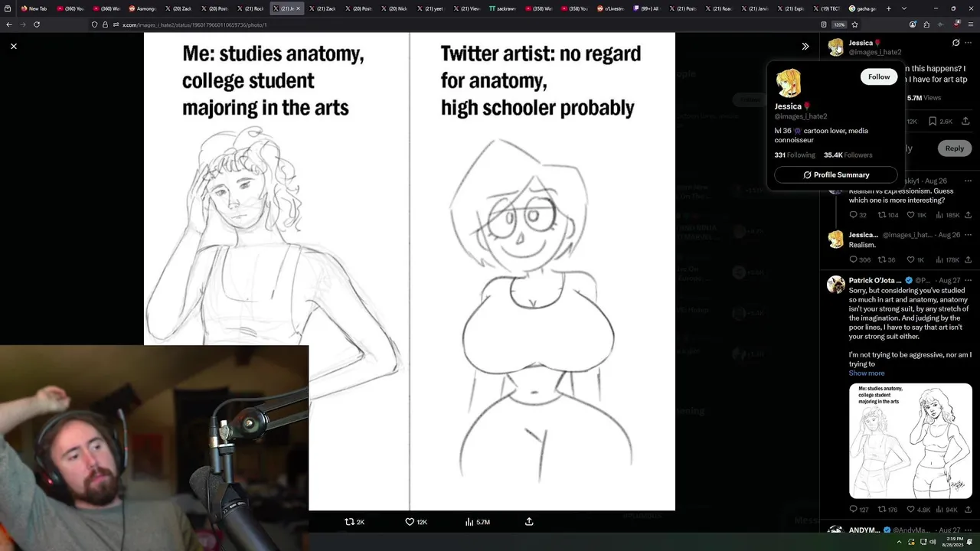Open the Firefox hamburger menu
Screen dimensions: 980x551
pyautogui.click(x=971, y=24)
